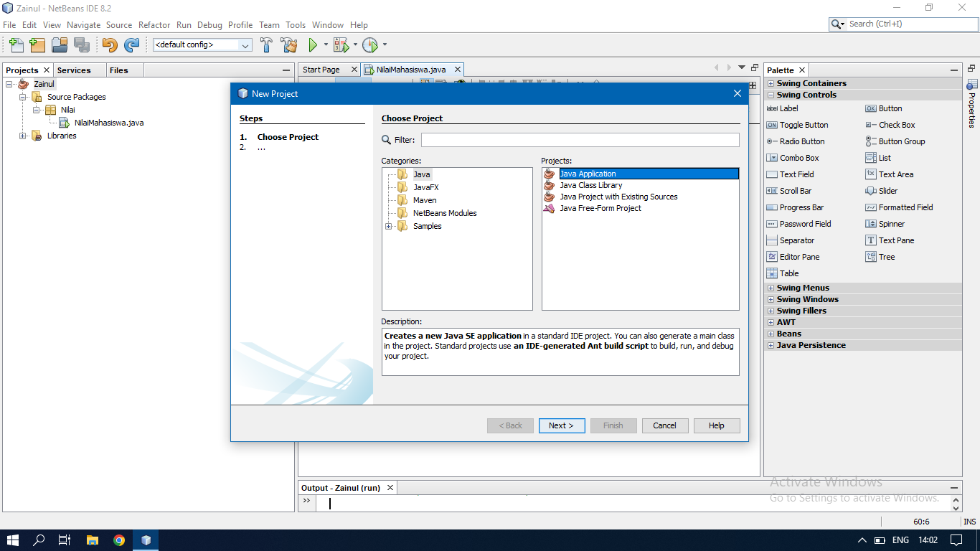Select Java Project with Existing Sources

point(618,197)
